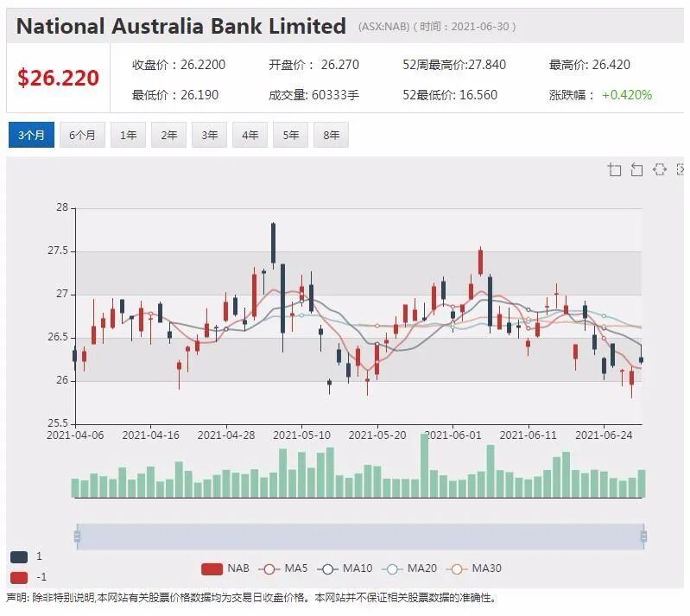Toggle MA20 line in legend
Screen dimensions: 690x616
[392, 568]
